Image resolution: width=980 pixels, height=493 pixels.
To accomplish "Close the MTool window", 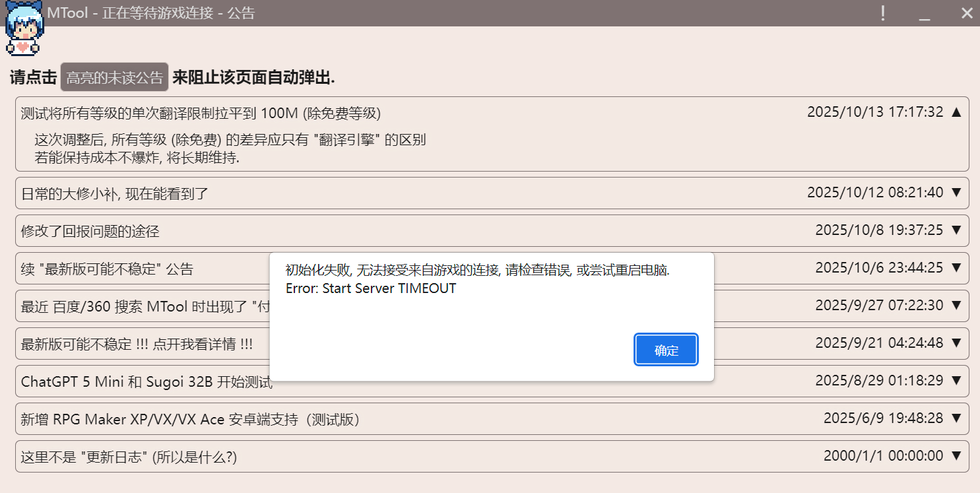I will [x=966, y=13].
